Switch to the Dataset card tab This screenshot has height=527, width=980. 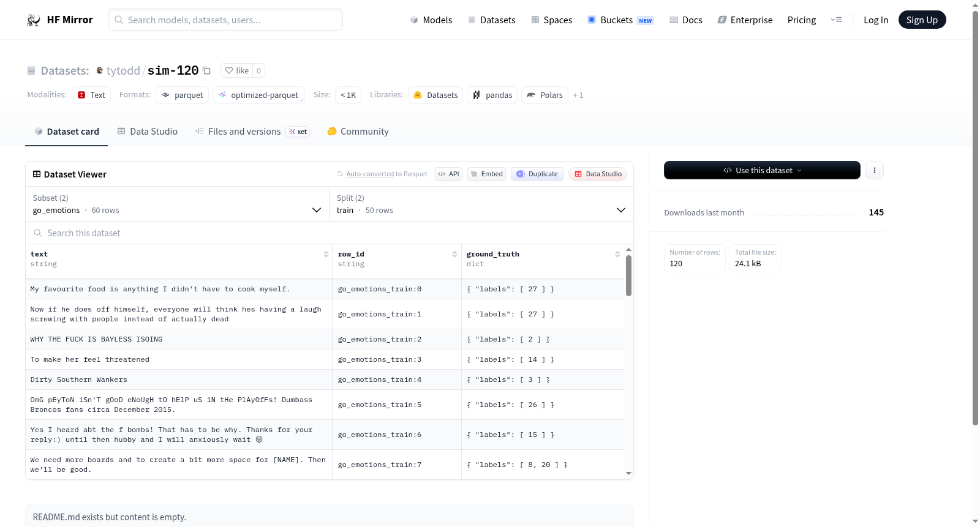[x=67, y=132]
